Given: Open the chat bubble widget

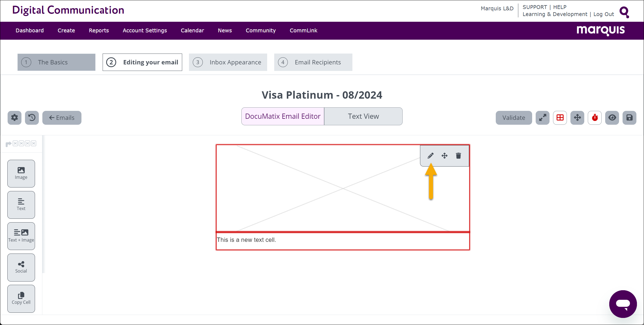Looking at the screenshot, I should pos(623,304).
